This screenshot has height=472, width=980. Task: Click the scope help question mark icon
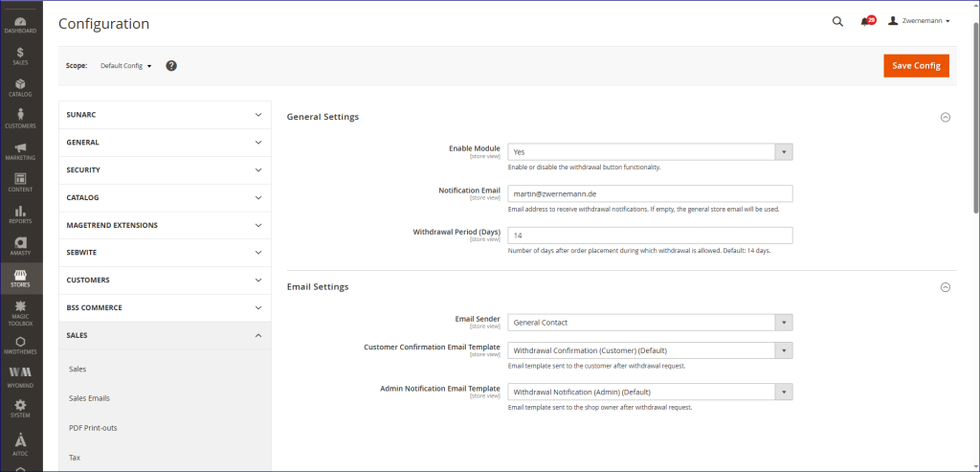click(x=171, y=65)
